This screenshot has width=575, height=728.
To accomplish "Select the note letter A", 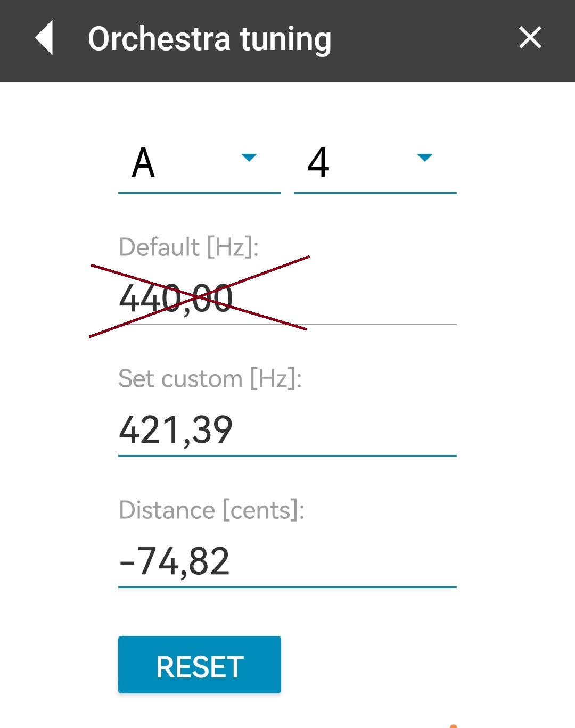I will (x=143, y=165).
